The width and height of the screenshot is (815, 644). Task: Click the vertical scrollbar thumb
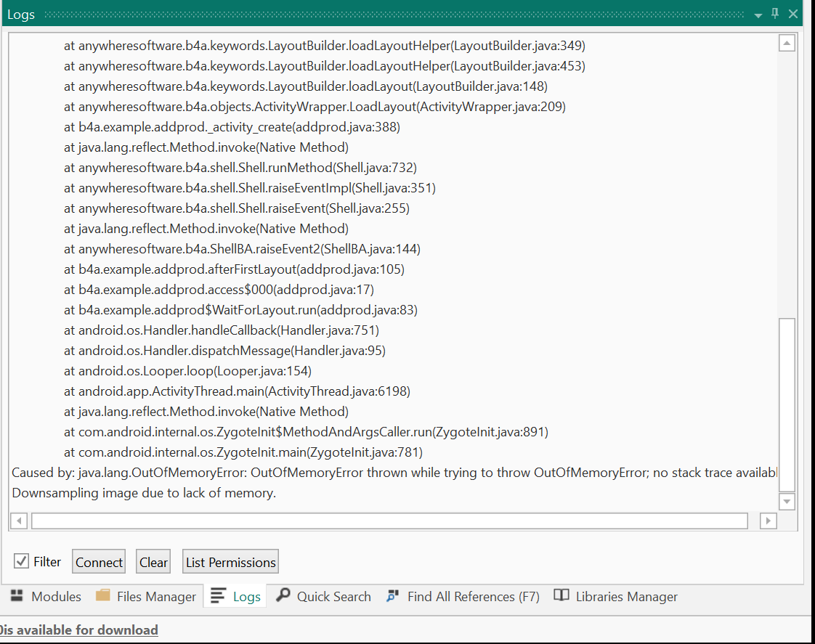click(x=787, y=404)
